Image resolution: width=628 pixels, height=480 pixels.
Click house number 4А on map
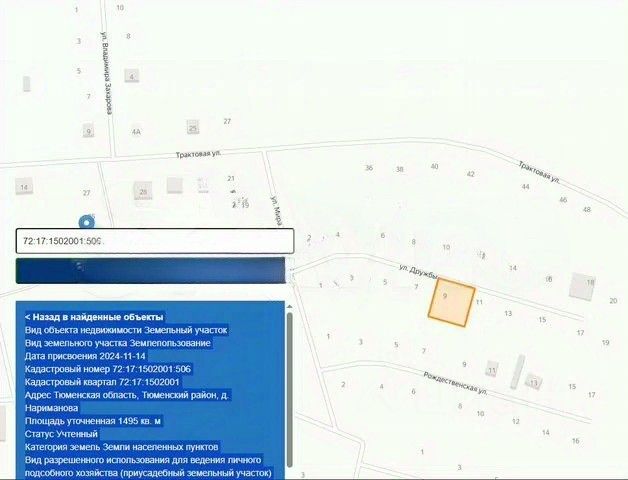pos(136,131)
